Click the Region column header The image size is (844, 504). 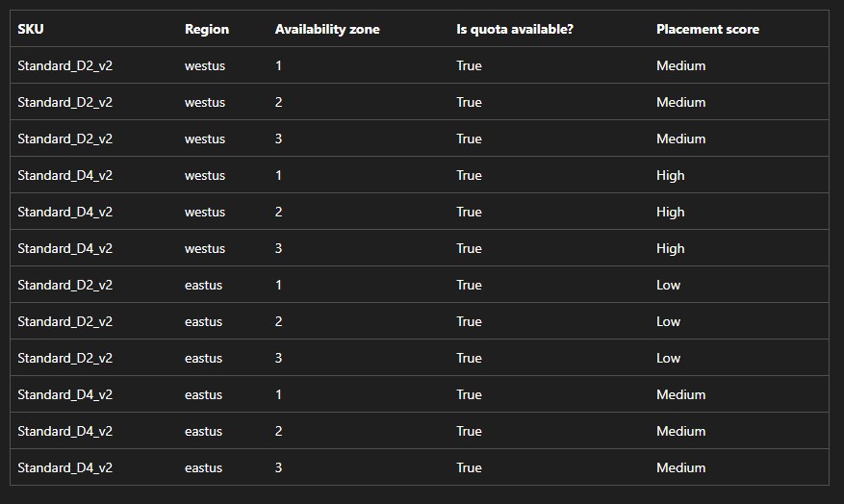(x=207, y=30)
